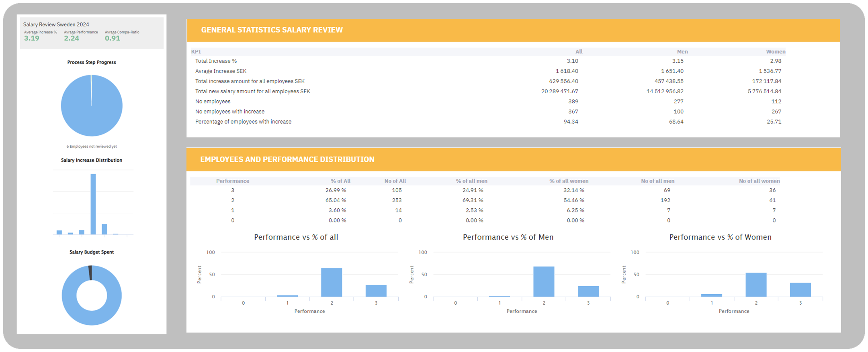Click the Process Step Progress heading
This screenshot has width=868, height=352.
pos(92,62)
